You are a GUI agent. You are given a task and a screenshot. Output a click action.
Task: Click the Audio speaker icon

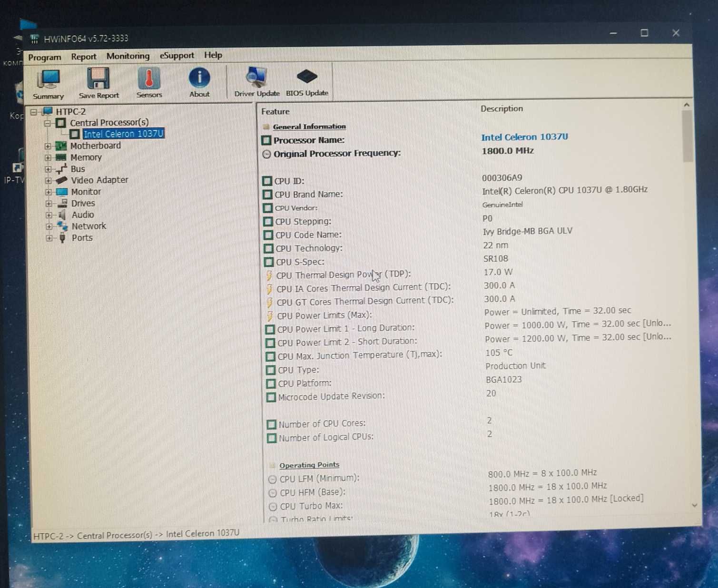(62, 215)
